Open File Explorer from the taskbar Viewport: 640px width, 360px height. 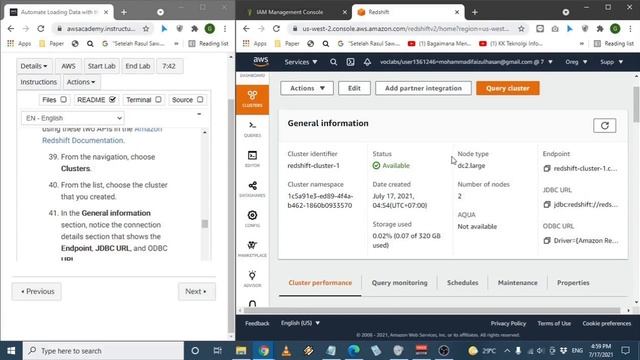(241, 351)
